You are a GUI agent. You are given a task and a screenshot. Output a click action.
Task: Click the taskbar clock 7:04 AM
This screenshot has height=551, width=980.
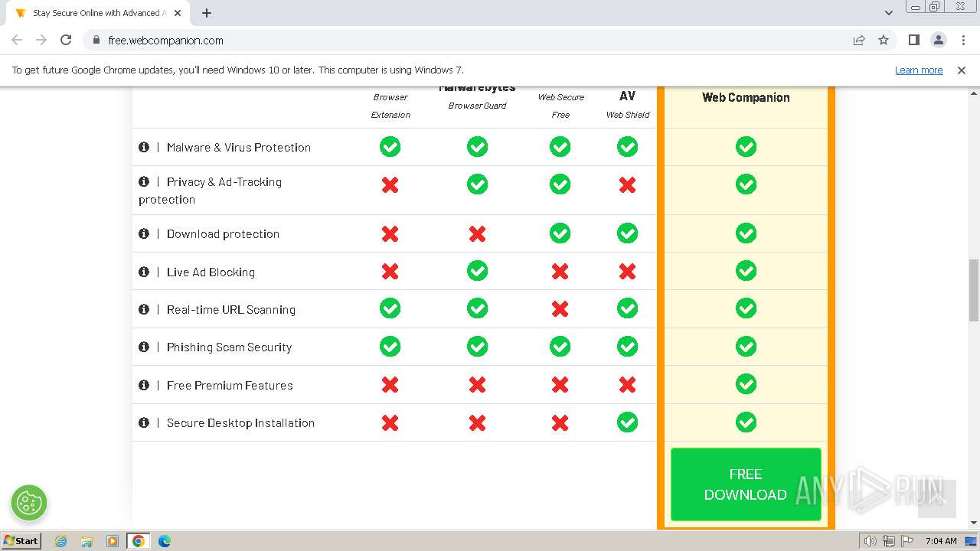(941, 541)
